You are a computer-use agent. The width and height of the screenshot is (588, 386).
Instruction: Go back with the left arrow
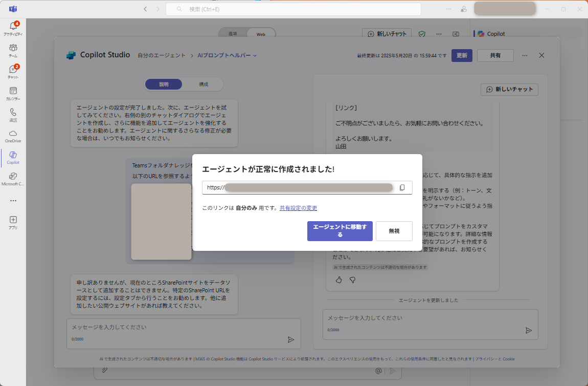coord(145,9)
